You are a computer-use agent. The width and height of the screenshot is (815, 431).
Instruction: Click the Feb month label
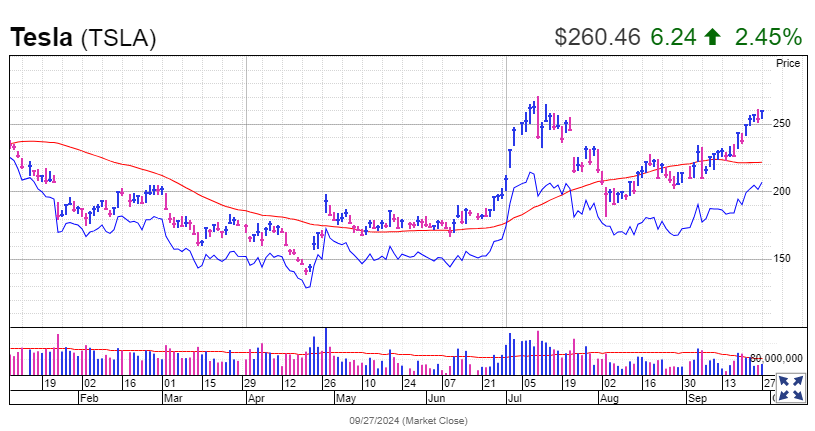pos(89,398)
